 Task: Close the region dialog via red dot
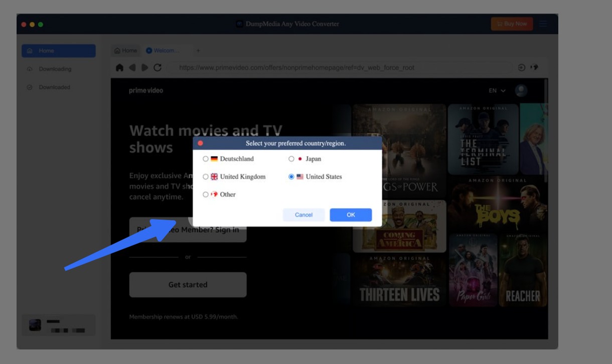(200, 143)
